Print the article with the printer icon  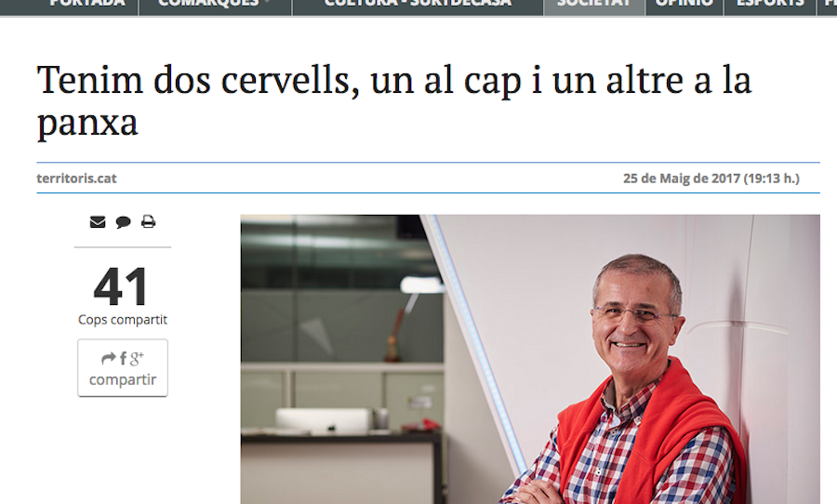point(149,221)
